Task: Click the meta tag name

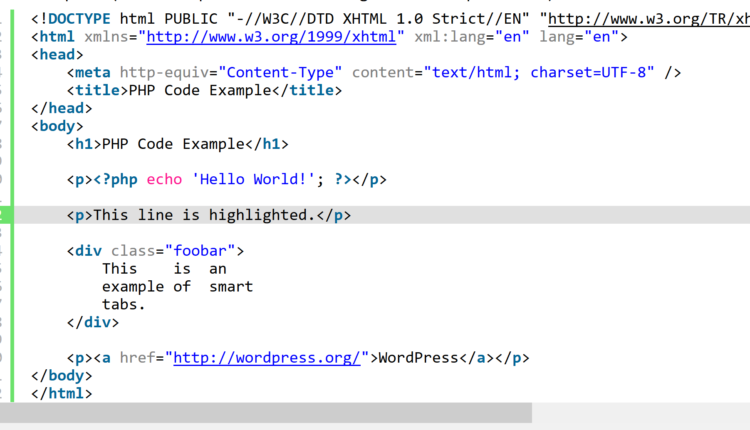Action: coord(93,72)
